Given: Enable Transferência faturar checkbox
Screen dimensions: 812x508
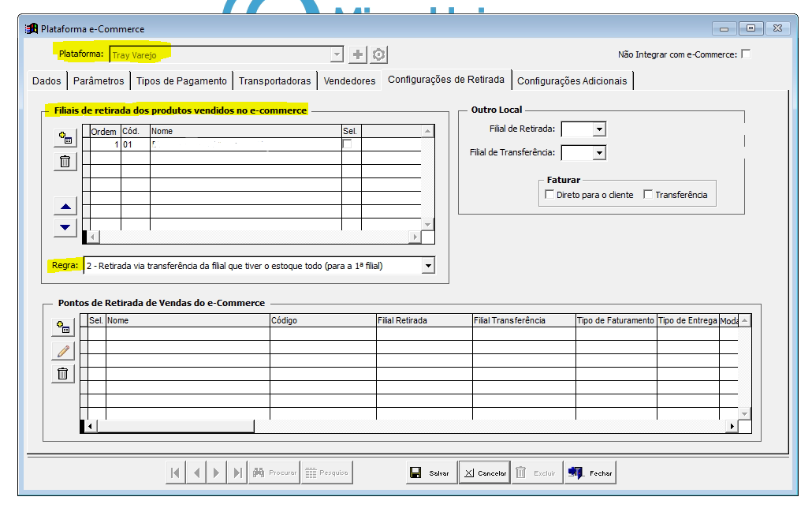Looking at the screenshot, I should point(648,194).
